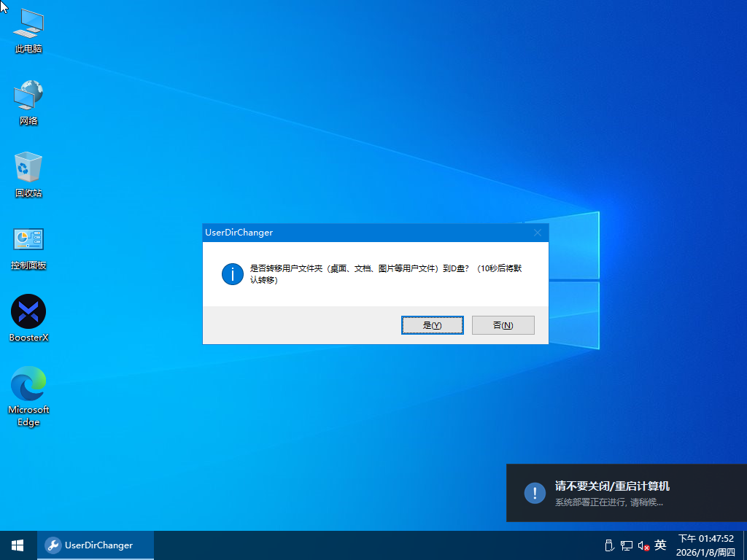747x560 pixels.
Task: Click the UserDirChanger dialog title bar
Action: point(365,233)
